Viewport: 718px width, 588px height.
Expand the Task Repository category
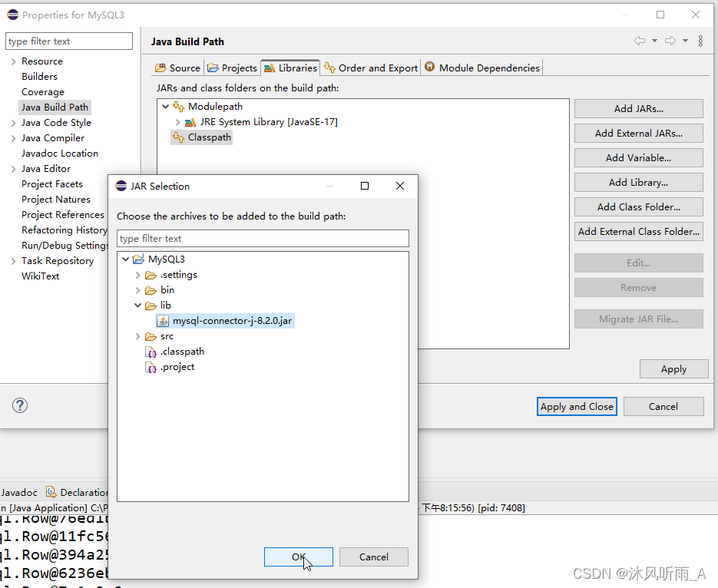pyautogui.click(x=13, y=261)
